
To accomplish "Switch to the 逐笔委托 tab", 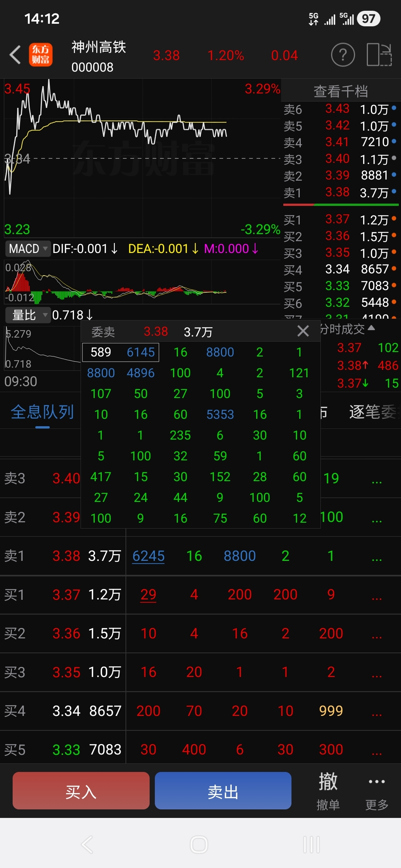I will tap(375, 412).
